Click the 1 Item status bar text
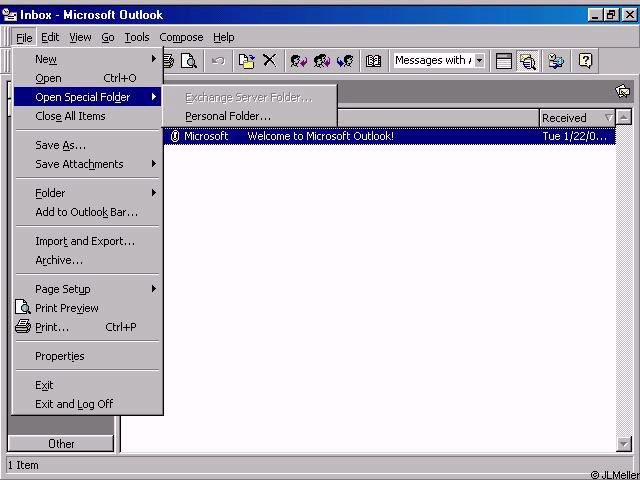Viewport: 640px width, 480px height. coord(23,465)
